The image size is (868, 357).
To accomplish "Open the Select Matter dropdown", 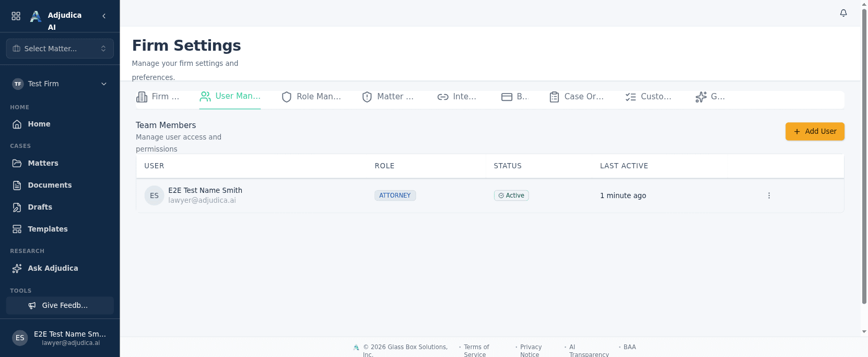I will 60,49.
